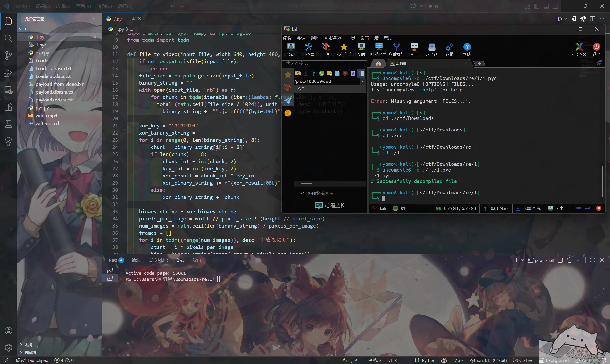Click the red delete icon in SFTP toolbar
Image resolution: width=610 pixels, height=364 pixels.
[x=345, y=73]
